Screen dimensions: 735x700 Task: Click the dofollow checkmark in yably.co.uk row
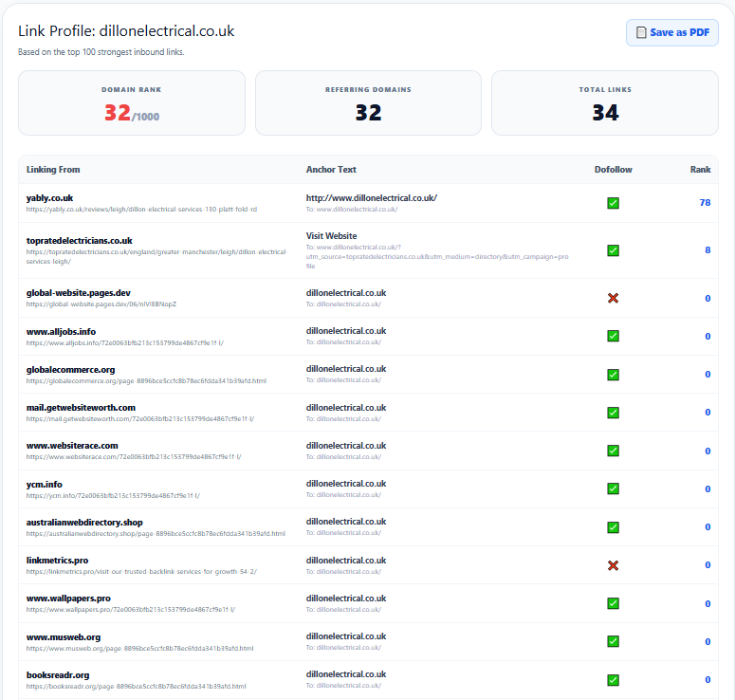point(613,203)
